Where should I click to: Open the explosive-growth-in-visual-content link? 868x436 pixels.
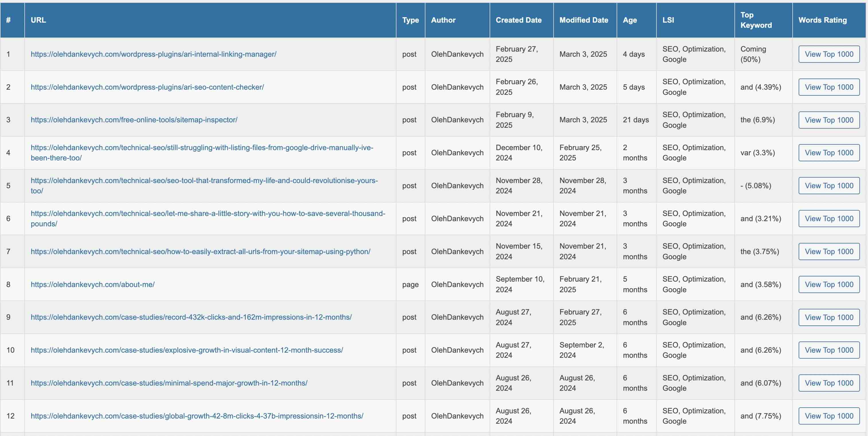point(187,350)
